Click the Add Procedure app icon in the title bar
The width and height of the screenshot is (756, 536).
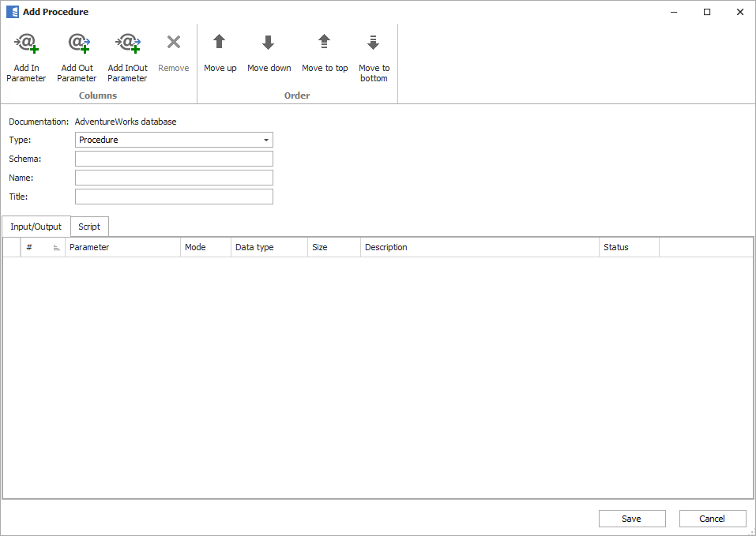13,12
